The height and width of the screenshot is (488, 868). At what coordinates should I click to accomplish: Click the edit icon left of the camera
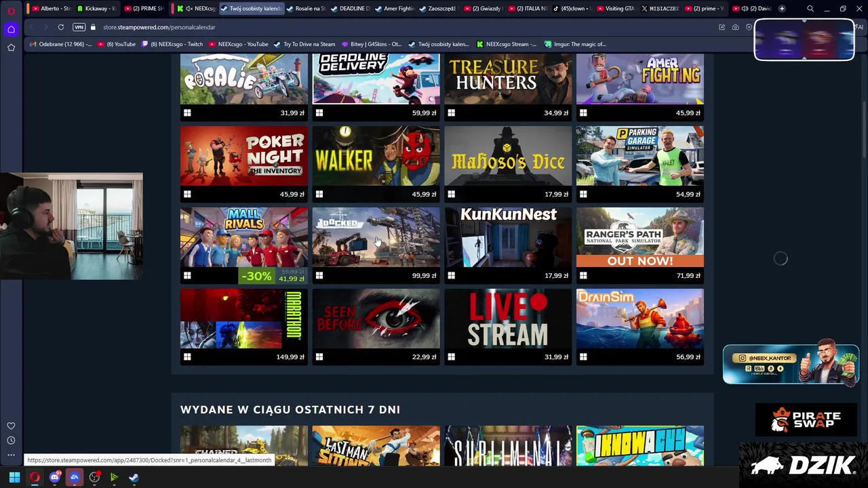click(722, 27)
